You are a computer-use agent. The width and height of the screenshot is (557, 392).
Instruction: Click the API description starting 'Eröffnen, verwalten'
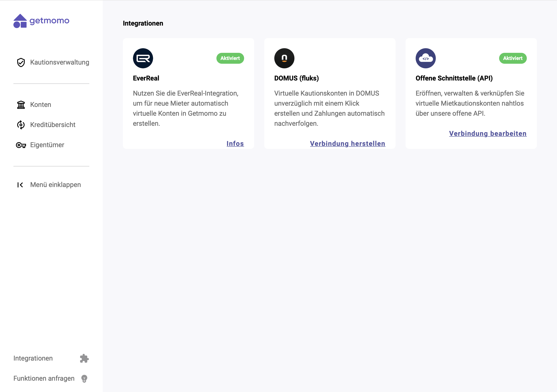470,103
